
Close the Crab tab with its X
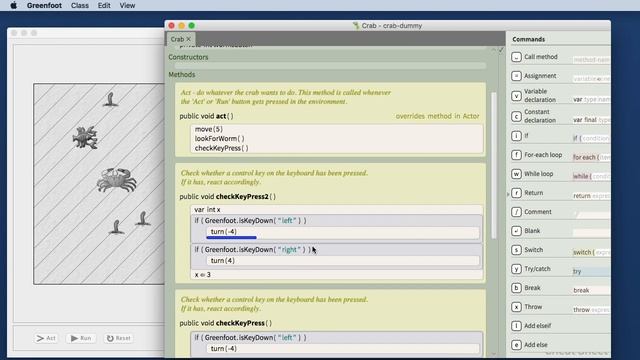coord(189,39)
